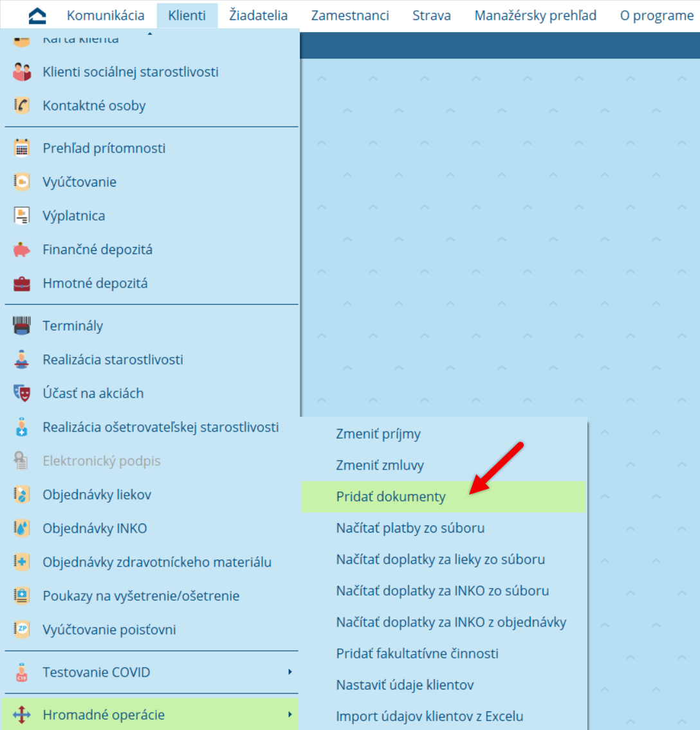Click the Objednávky liekov pills icon

pos(21,495)
